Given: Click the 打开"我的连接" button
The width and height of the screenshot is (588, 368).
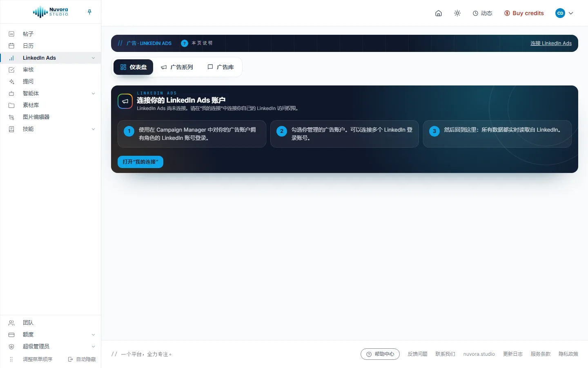Looking at the screenshot, I should pyautogui.click(x=140, y=162).
